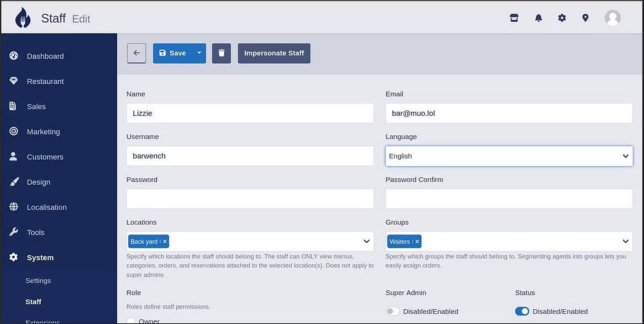Open the user avatar menu
Viewport: 644px width, 324px height.
[x=612, y=18]
